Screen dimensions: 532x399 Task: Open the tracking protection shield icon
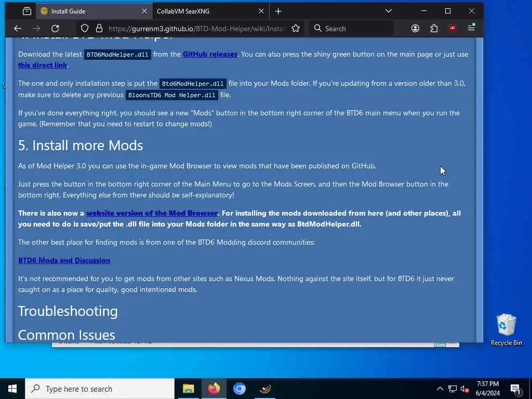pyautogui.click(x=85, y=29)
